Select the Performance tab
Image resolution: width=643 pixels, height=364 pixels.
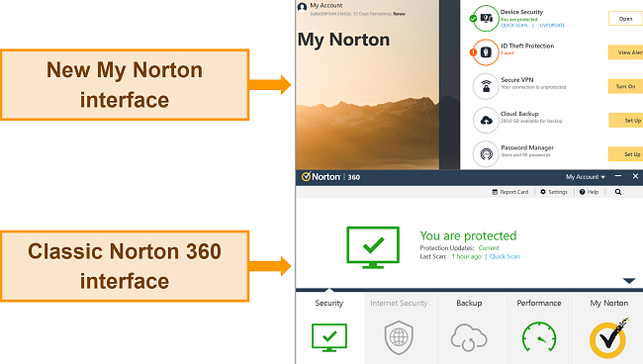coord(539,327)
